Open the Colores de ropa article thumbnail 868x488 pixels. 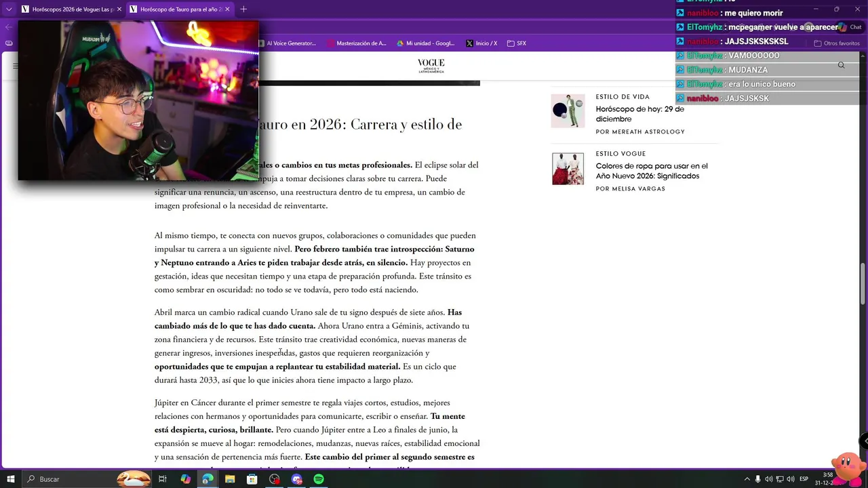click(x=568, y=169)
